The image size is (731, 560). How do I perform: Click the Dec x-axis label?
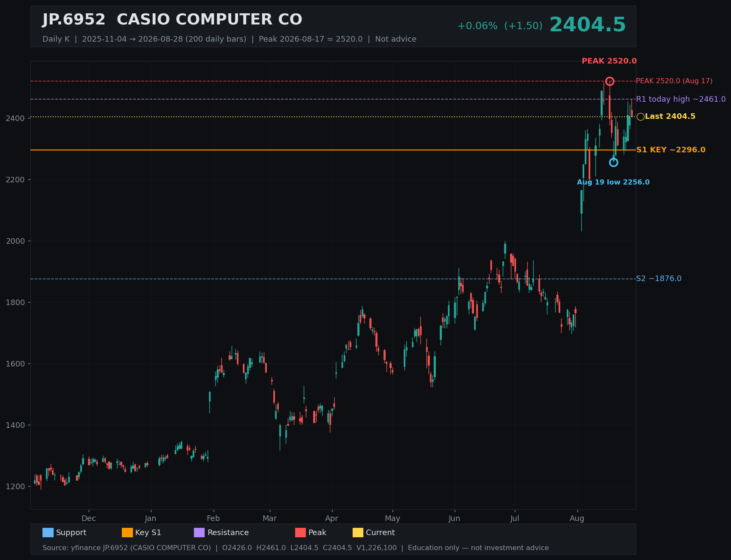click(x=89, y=518)
